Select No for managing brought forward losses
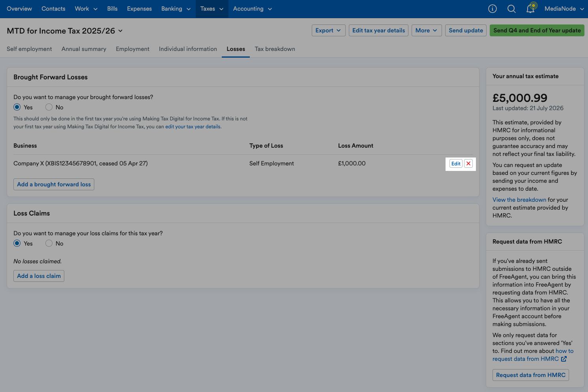This screenshot has height=392, width=588. [x=49, y=107]
